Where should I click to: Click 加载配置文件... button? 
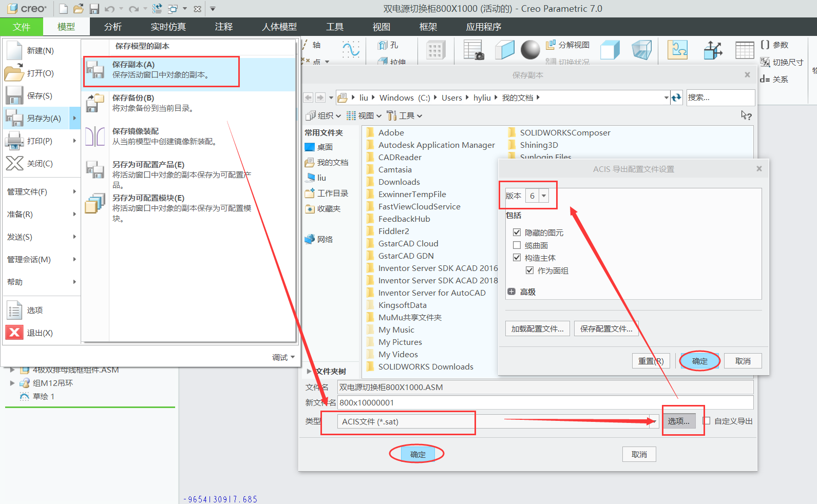click(x=538, y=328)
